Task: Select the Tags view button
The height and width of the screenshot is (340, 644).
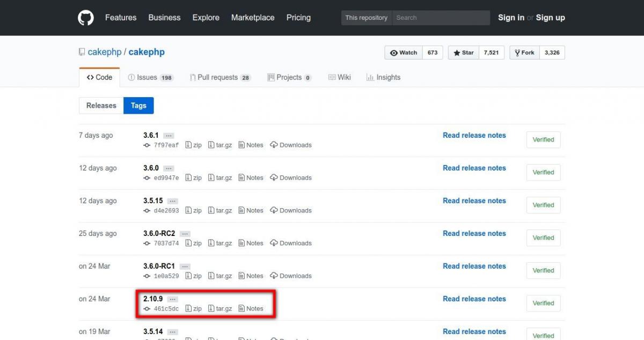Action: 138,106
